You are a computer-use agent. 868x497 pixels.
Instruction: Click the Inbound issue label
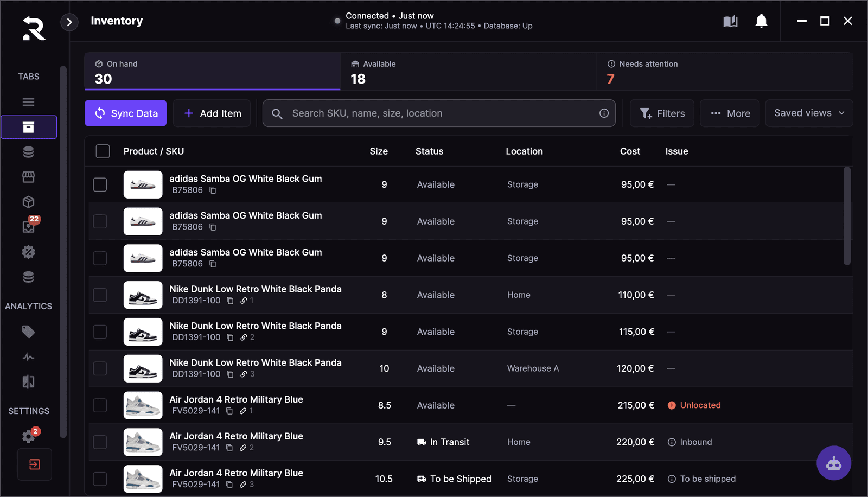coord(690,442)
